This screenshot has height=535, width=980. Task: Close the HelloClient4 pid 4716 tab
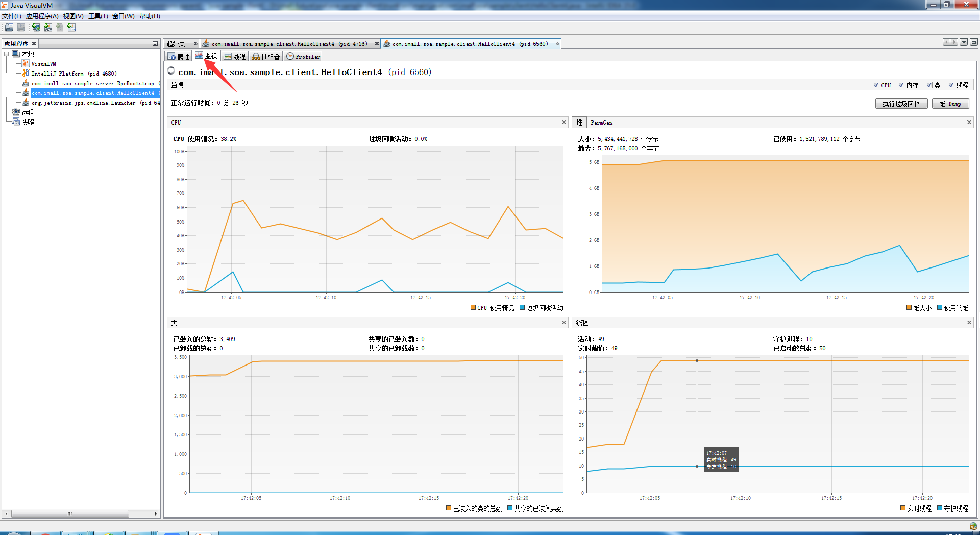tap(377, 44)
